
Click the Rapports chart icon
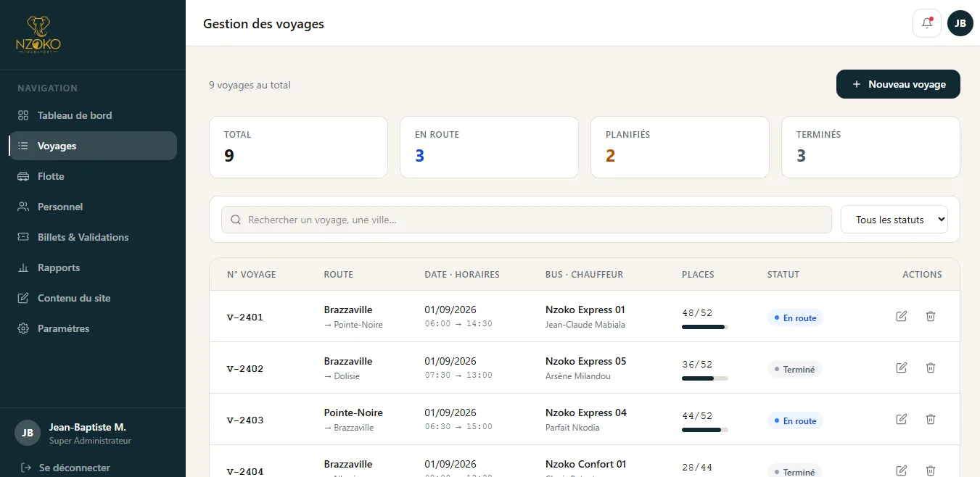point(23,267)
